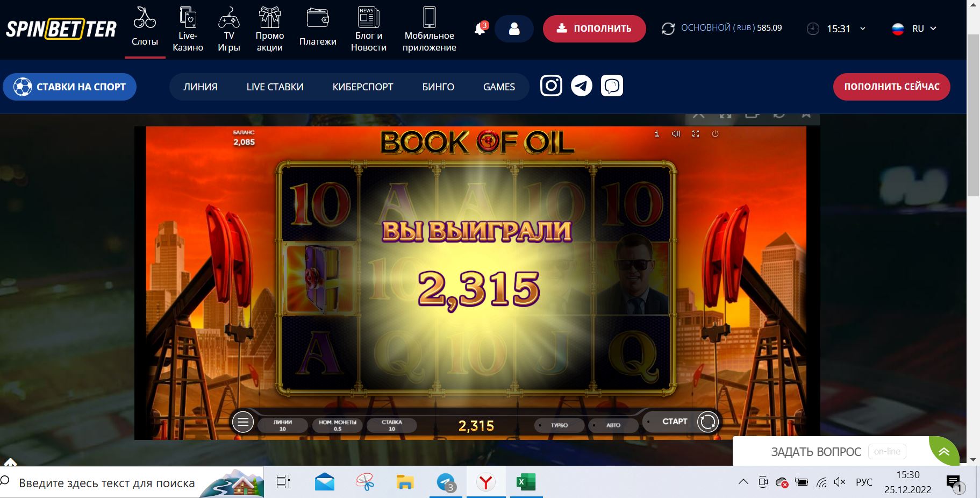Open File Explorer from taskbar
Image resolution: width=980 pixels, height=498 pixels.
405,482
